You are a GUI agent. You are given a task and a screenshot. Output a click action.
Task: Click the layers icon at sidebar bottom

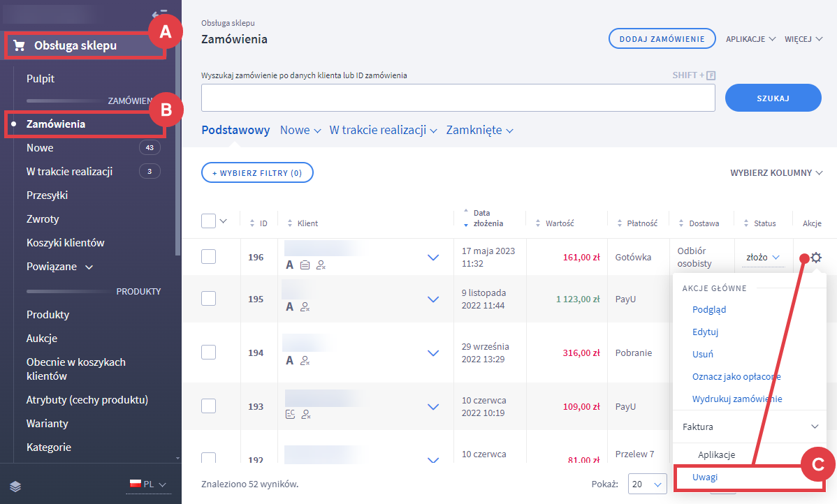pos(15,486)
